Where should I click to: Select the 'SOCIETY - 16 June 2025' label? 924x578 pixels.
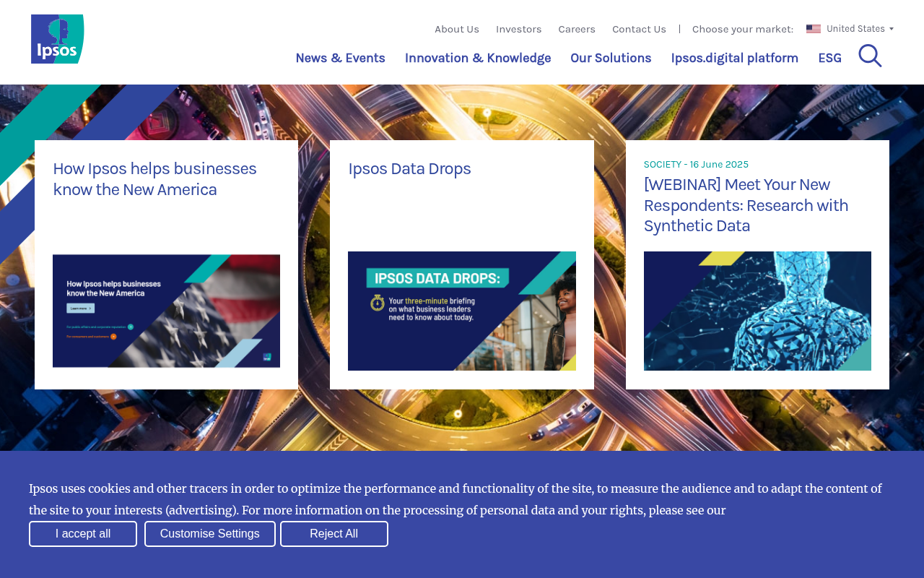696,164
